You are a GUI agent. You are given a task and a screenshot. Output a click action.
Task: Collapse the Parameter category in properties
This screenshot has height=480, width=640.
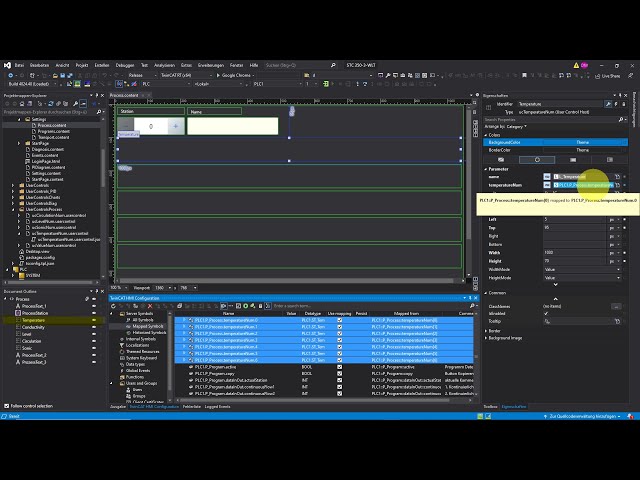pos(486,169)
